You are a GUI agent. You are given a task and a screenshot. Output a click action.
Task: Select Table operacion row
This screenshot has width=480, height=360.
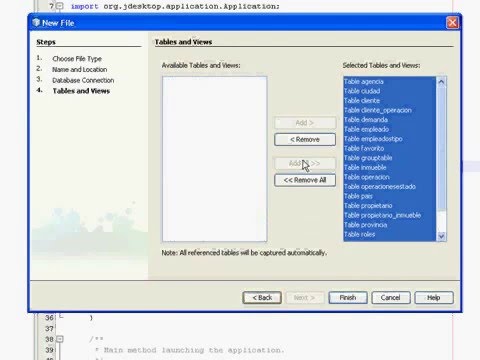[x=390, y=177]
